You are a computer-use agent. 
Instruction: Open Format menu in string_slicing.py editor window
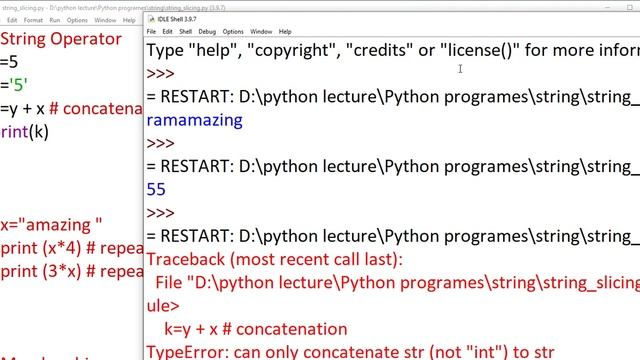(x=33, y=20)
